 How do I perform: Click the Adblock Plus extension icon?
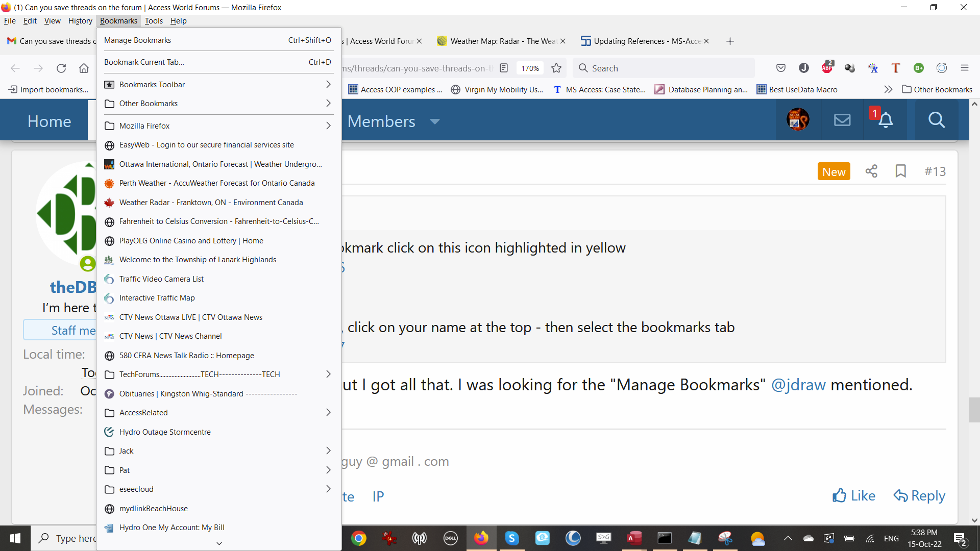[827, 68]
